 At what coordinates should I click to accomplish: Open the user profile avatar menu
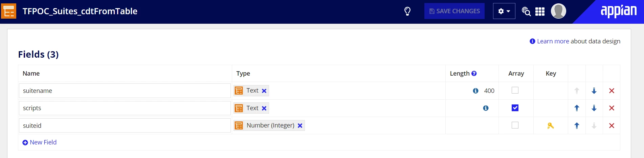point(558,11)
